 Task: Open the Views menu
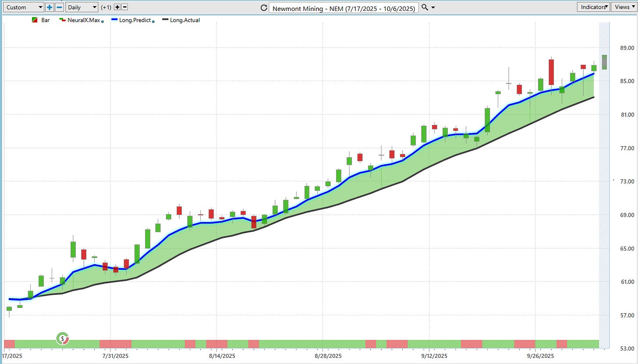pos(624,7)
